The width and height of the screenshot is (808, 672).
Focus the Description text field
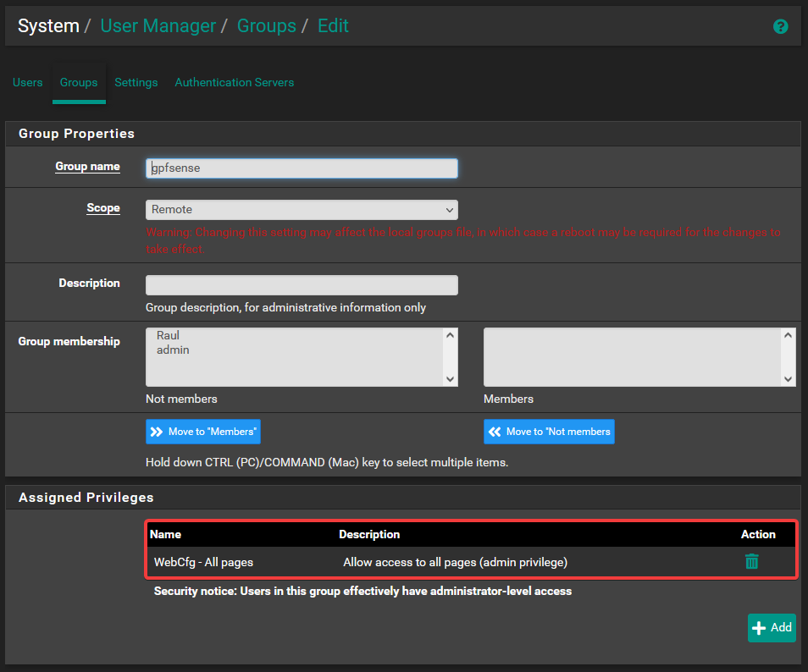coord(302,284)
